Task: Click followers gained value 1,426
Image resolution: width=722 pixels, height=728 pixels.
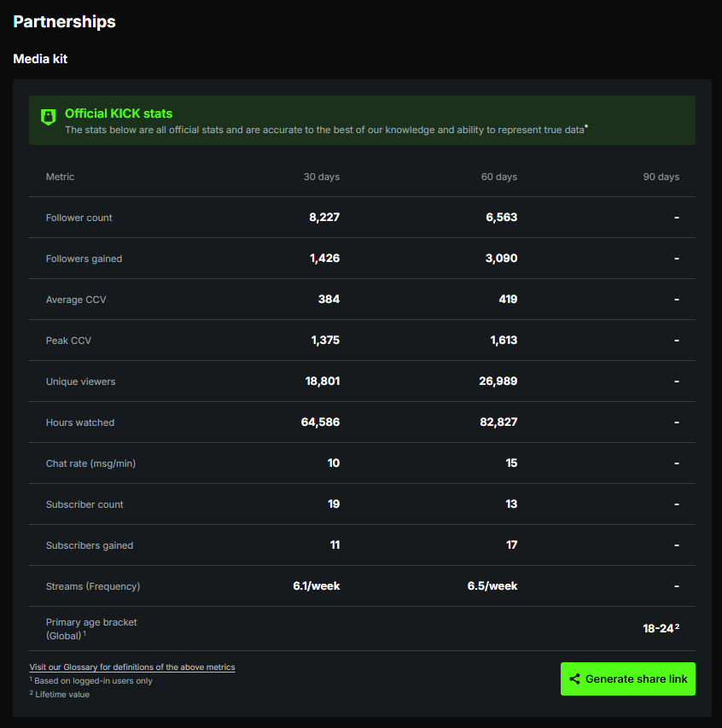Action: 325,258
